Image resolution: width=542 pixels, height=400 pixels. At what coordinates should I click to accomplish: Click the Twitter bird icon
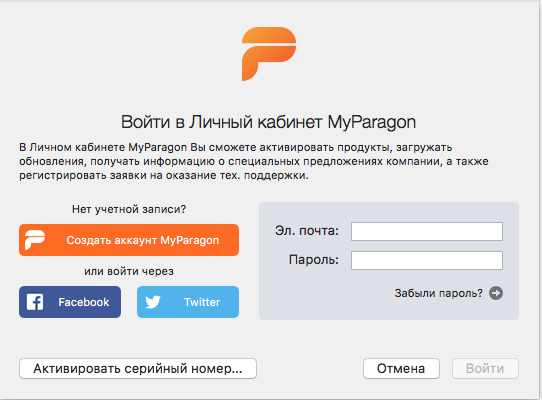point(153,302)
